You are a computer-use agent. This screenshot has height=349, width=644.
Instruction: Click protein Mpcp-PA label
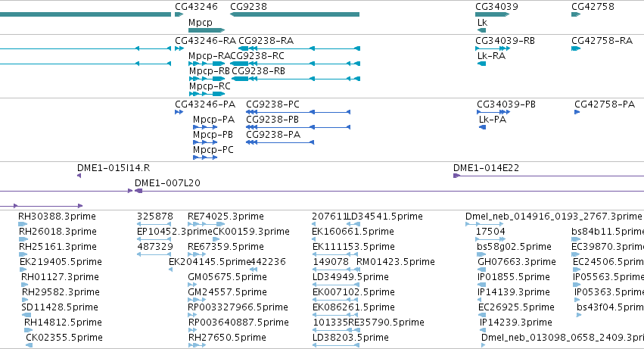213,120
